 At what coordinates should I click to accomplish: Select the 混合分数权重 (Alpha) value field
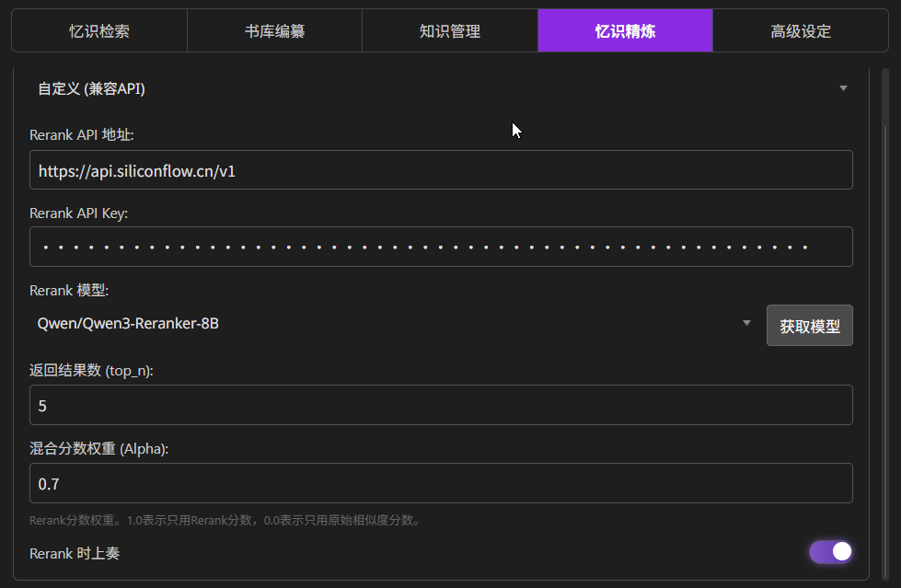441,483
